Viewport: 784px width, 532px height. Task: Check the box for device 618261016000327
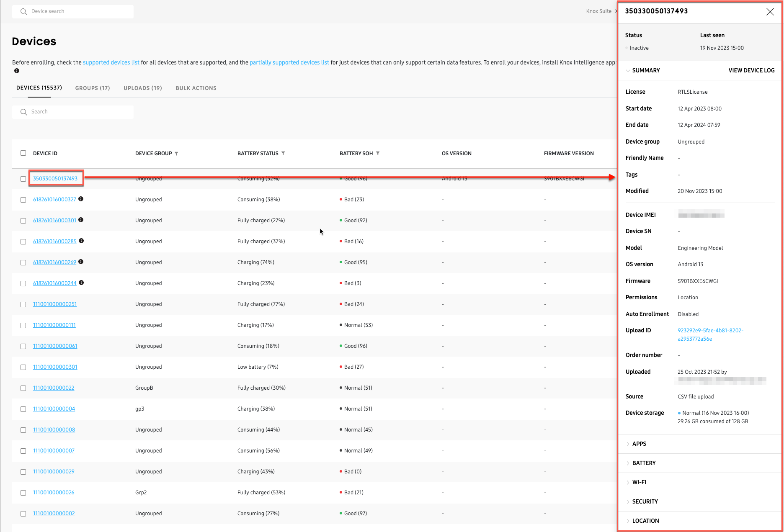click(x=23, y=200)
